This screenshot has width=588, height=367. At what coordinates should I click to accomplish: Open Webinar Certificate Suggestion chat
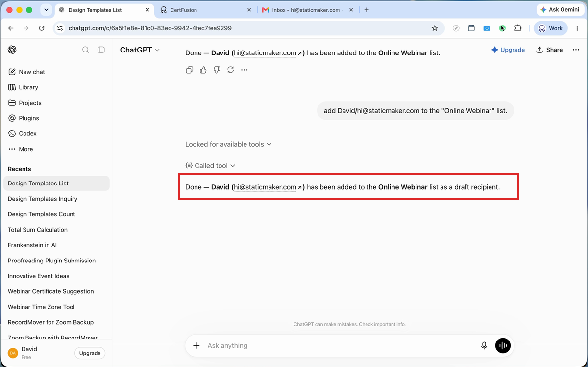pyautogui.click(x=56, y=291)
